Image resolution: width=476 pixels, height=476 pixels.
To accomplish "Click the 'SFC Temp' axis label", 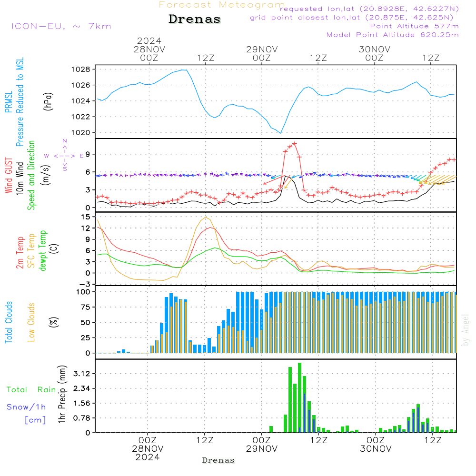I will (x=31, y=251).
